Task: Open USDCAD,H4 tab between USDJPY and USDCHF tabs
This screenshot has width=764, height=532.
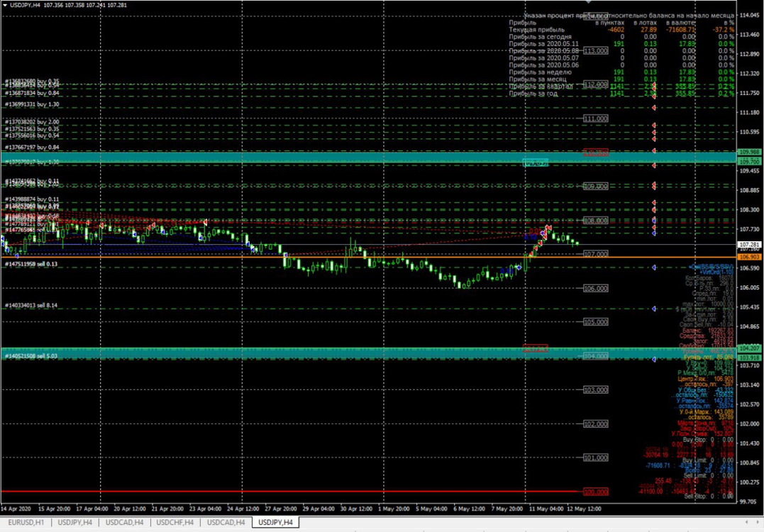Action: pyautogui.click(x=124, y=522)
